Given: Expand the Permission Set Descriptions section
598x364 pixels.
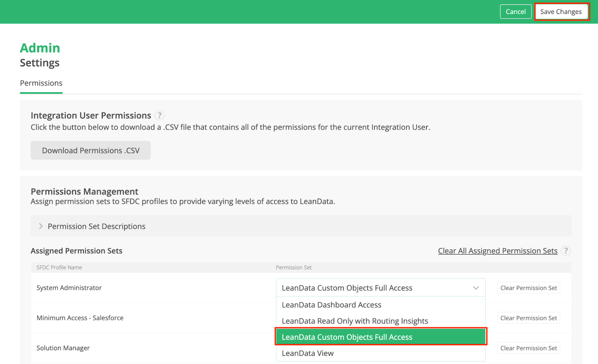Looking at the screenshot, I should (96, 226).
